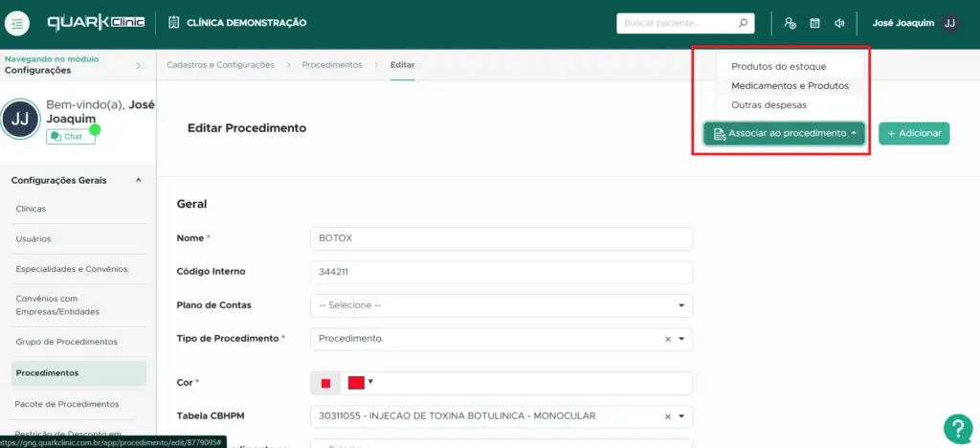Collapse the sidebar with the hamburger menu icon

click(x=17, y=24)
